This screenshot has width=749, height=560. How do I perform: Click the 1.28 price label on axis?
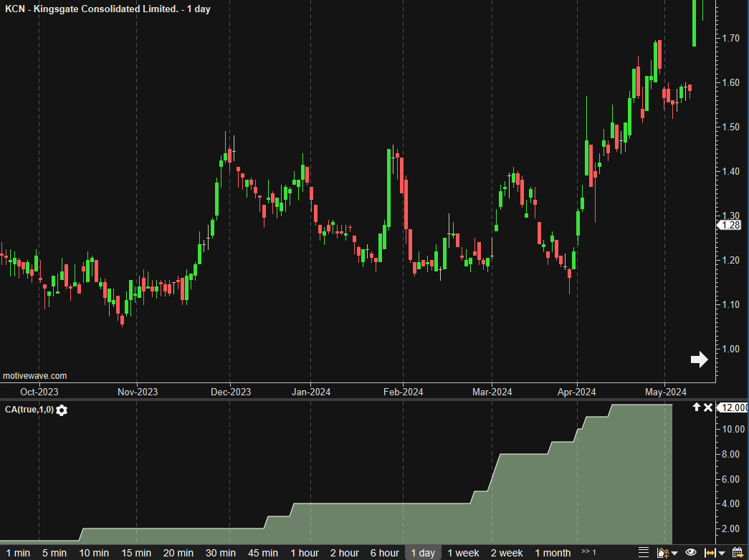[x=731, y=225]
